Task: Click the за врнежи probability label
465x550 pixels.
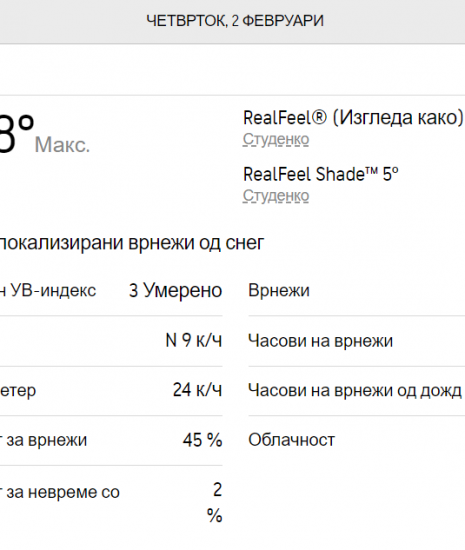Action: (x=43, y=440)
